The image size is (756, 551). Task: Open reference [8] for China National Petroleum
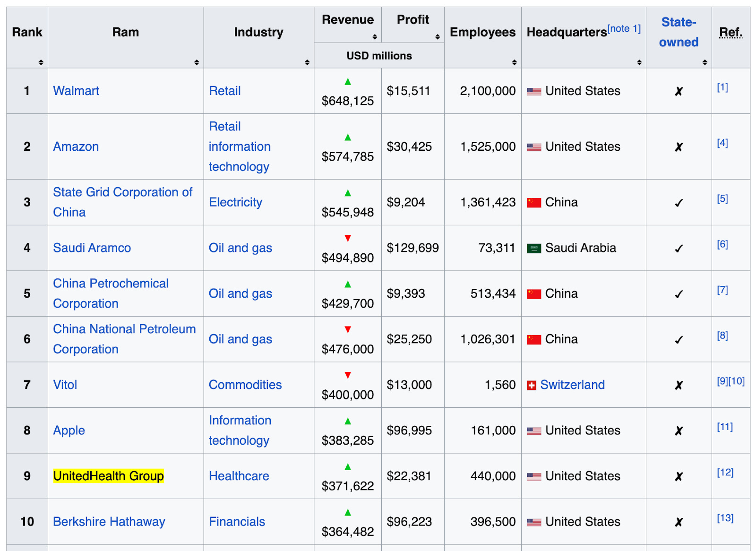(722, 336)
